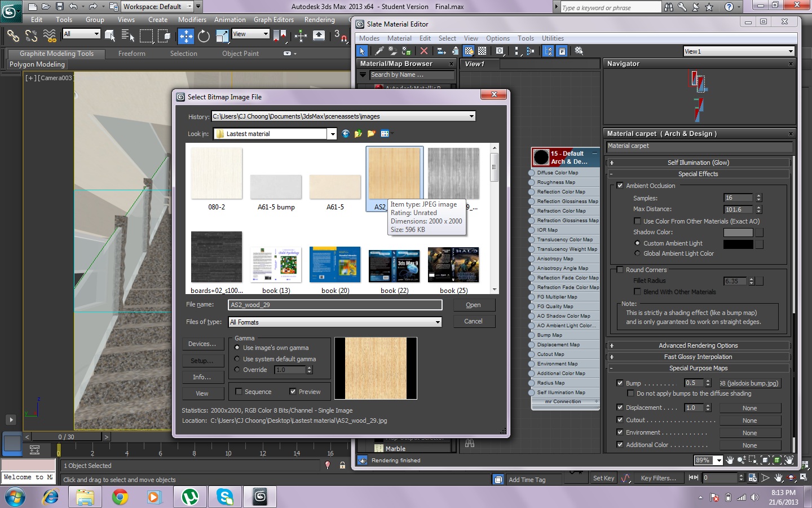
Task: Select the Override gamma radio button
Action: click(237, 370)
